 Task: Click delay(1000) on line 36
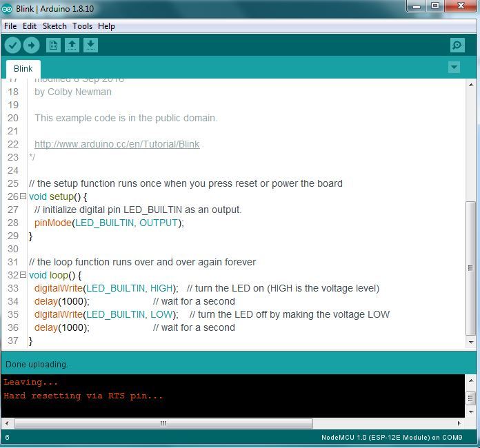click(62, 328)
